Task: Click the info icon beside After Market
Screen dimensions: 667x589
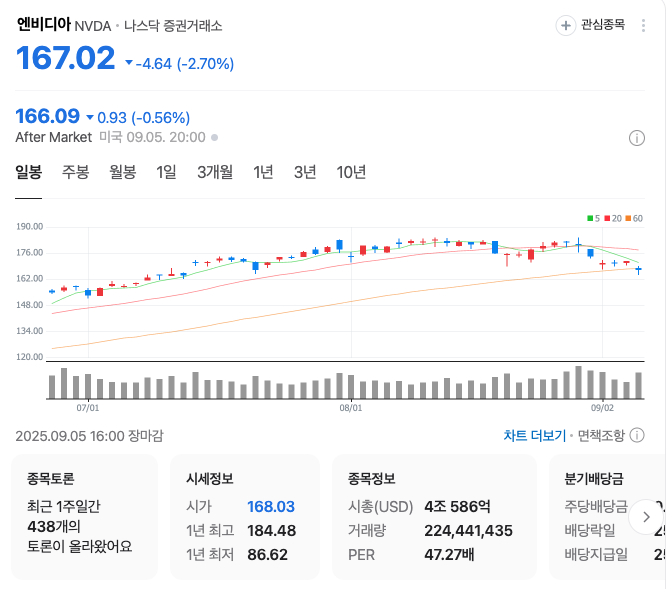Action: [636, 138]
